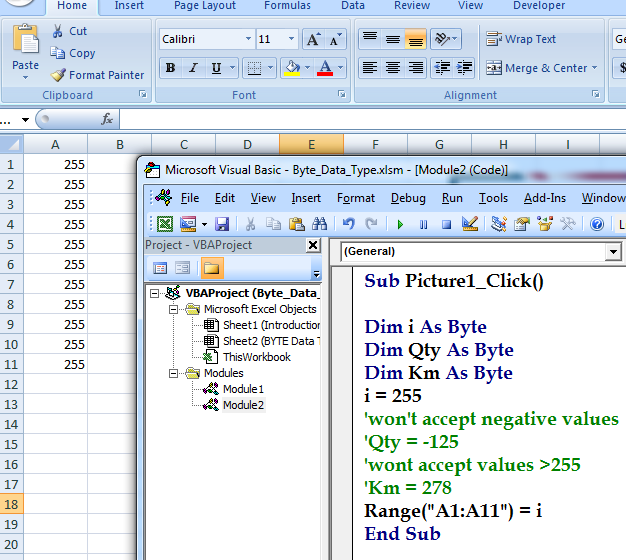Screen dimensions: 632x560
Task: Apply red font color
Action: [x=325, y=68]
